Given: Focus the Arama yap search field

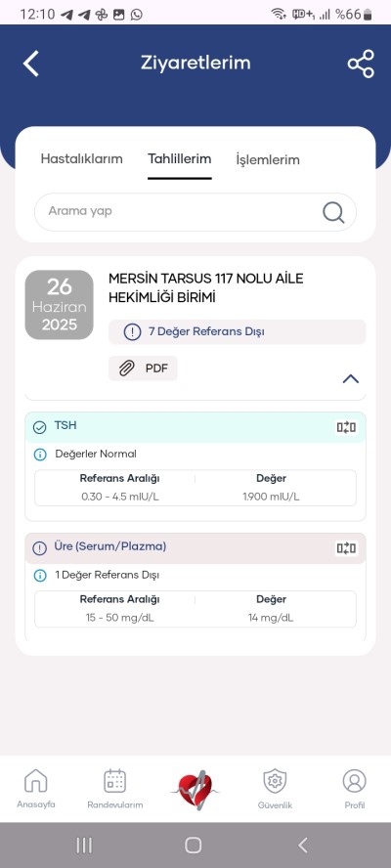Looking at the screenshot, I should (x=195, y=212).
